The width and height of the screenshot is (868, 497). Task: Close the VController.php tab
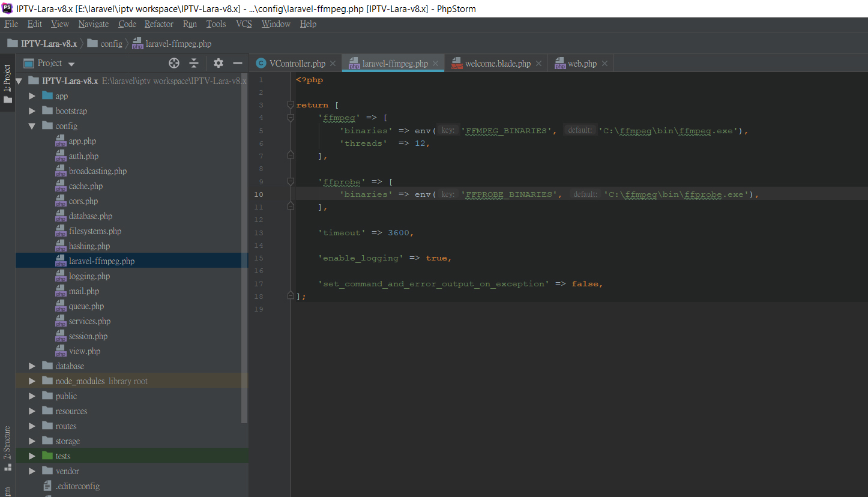pyautogui.click(x=333, y=64)
